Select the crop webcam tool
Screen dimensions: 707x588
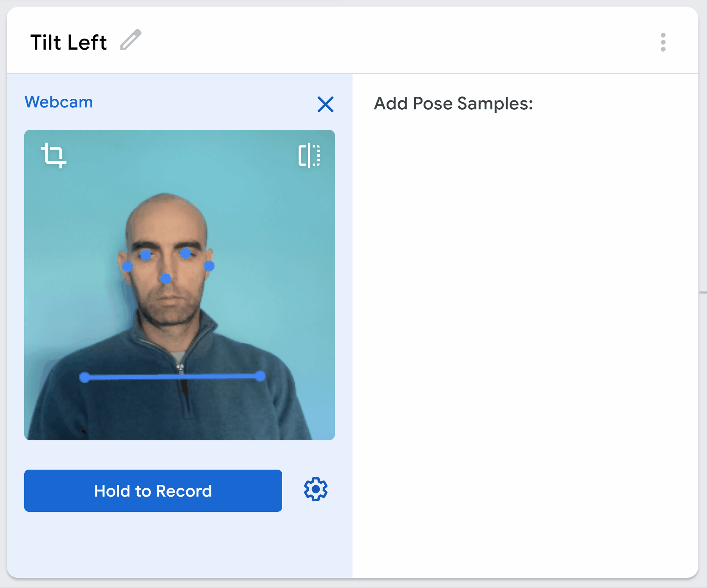click(54, 155)
